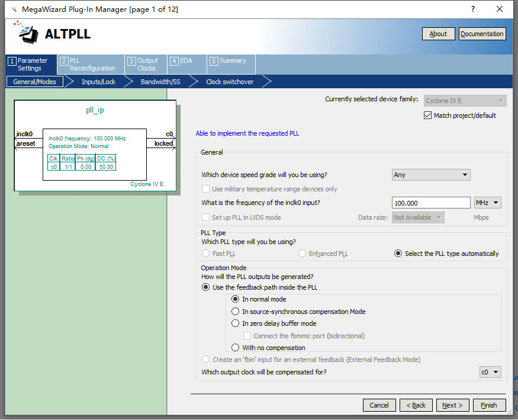The width and height of the screenshot is (518, 420).
Task: Select In zero delay buffer mode
Action: [x=235, y=323]
